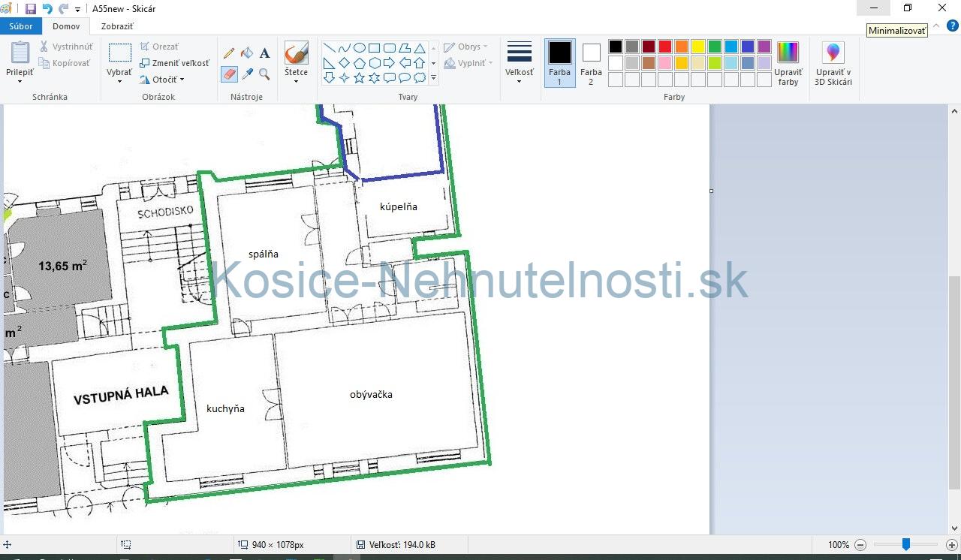Image resolution: width=961 pixels, height=560 pixels.
Task: Expand the shapes gallery more arrow
Action: [433, 78]
